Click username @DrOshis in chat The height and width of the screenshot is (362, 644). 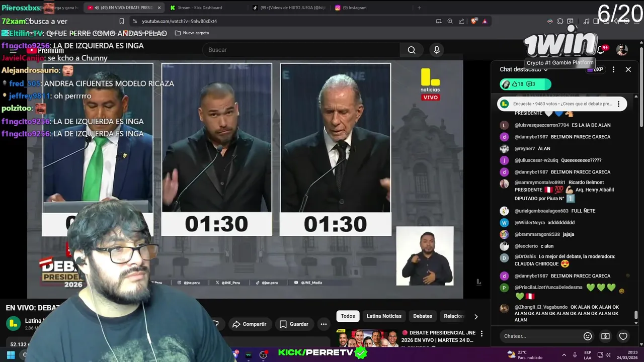tap(525, 256)
